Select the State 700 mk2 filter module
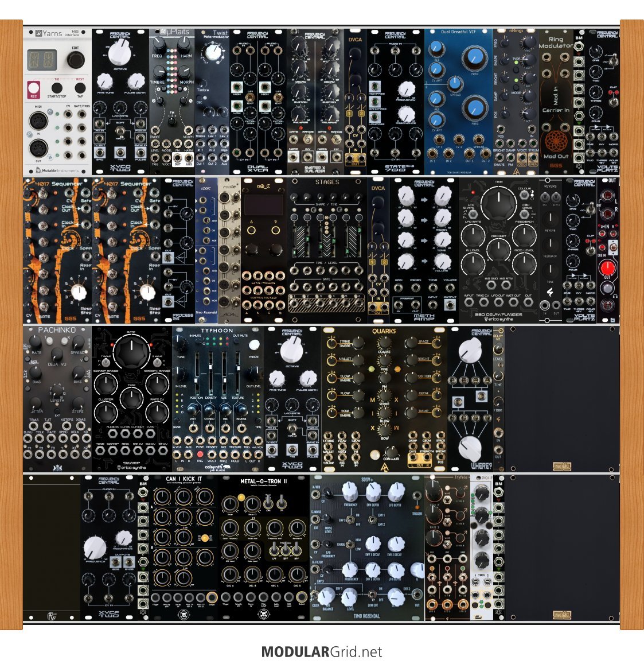 click(396, 102)
